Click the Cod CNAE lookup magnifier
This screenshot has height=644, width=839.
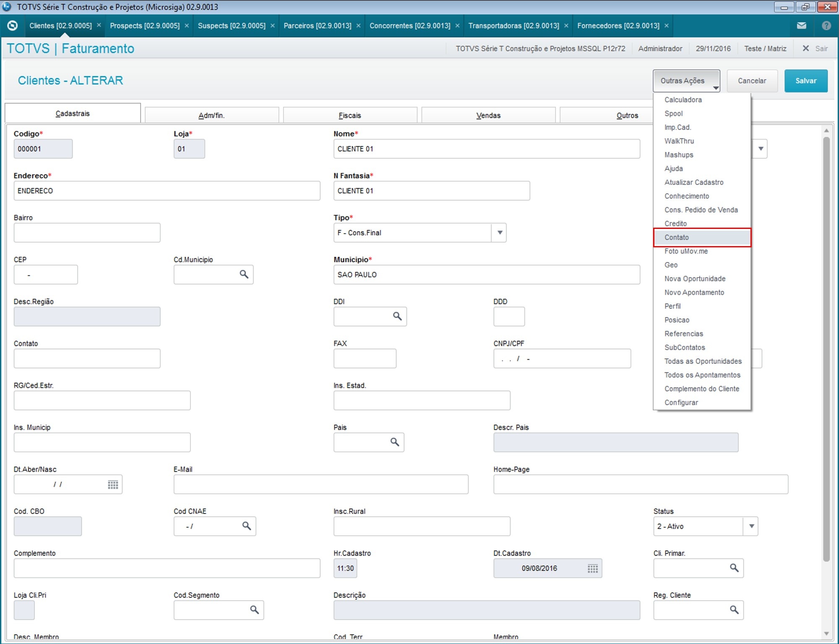pyautogui.click(x=246, y=526)
